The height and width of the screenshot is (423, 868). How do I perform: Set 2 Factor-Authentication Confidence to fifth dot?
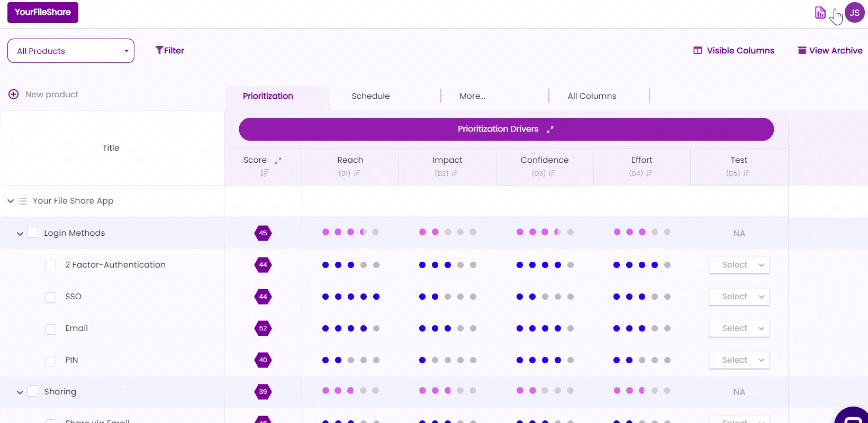571,265
